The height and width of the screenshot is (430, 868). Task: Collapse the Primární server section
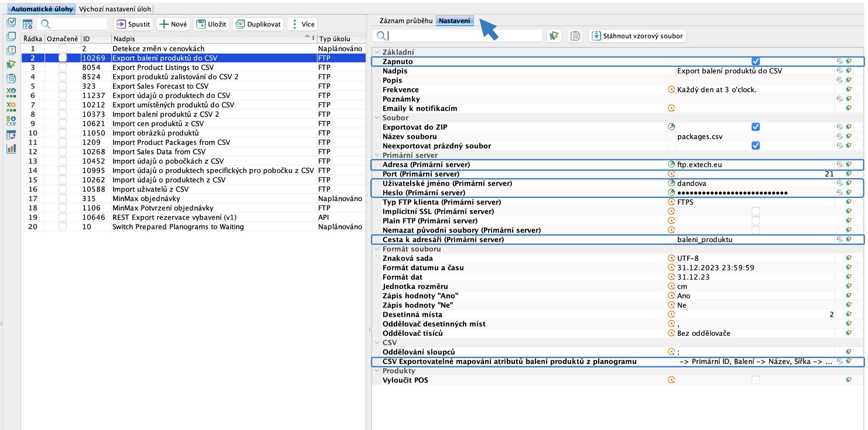point(377,155)
